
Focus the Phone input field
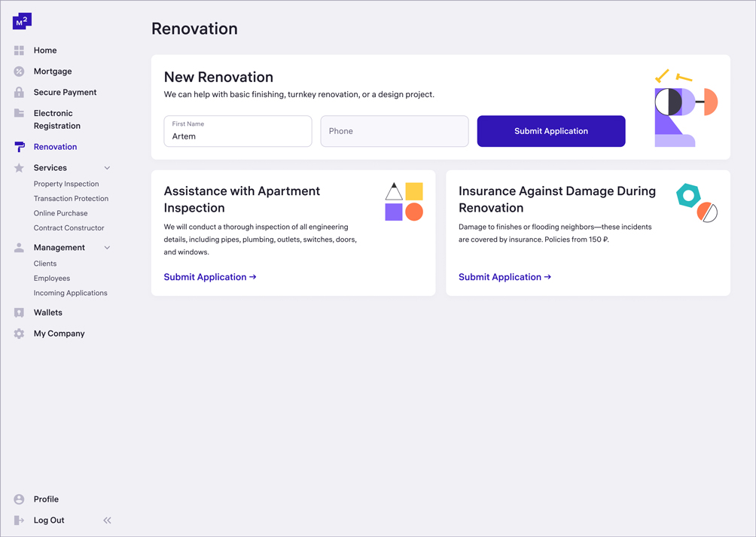pyautogui.click(x=395, y=131)
